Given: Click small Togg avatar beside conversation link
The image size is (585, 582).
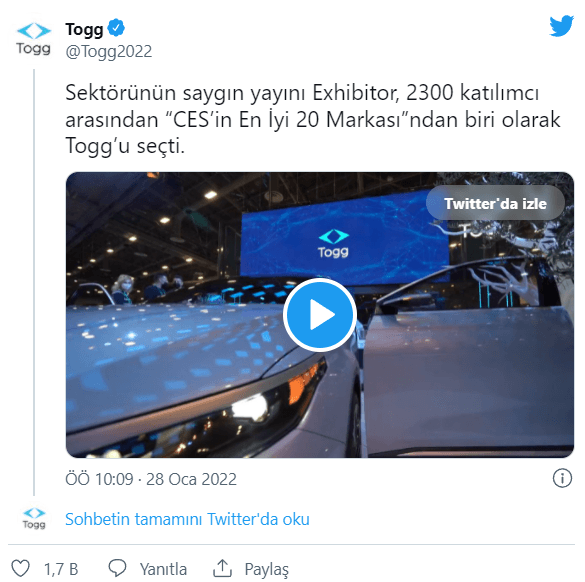Looking at the screenshot, I should point(34,518).
